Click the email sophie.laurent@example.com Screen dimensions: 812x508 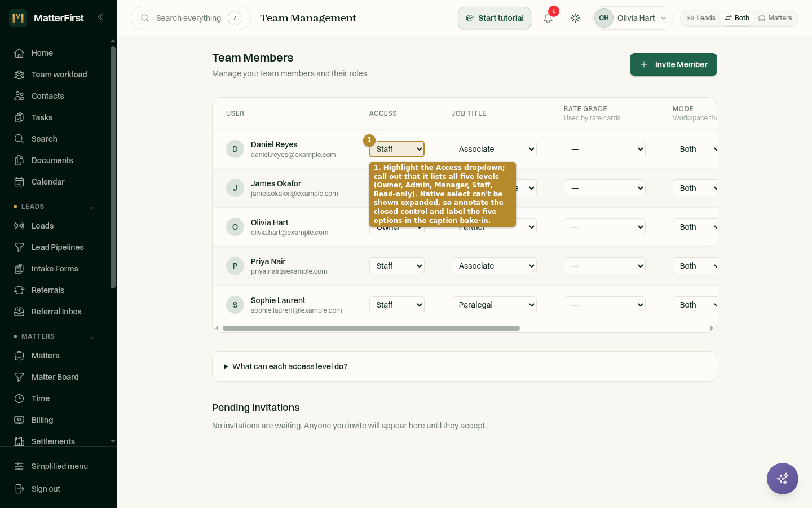pyautogui.click(x=297, y=310)
